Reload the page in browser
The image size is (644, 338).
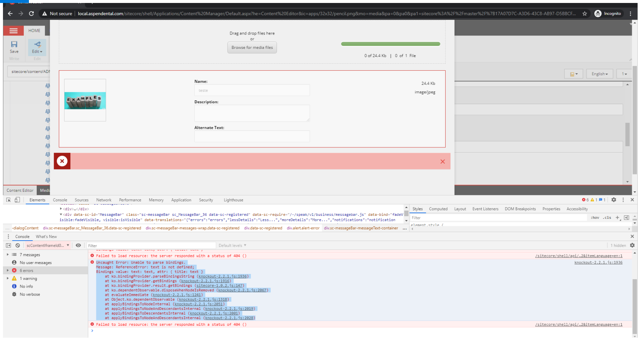(32, 14)
